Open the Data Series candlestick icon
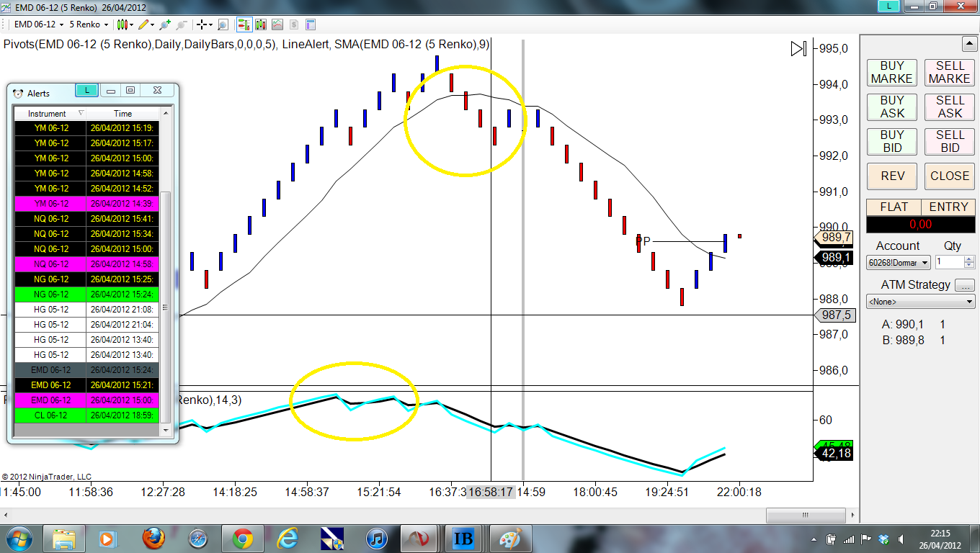Viewport: 980px width, 553px height. 261,24
